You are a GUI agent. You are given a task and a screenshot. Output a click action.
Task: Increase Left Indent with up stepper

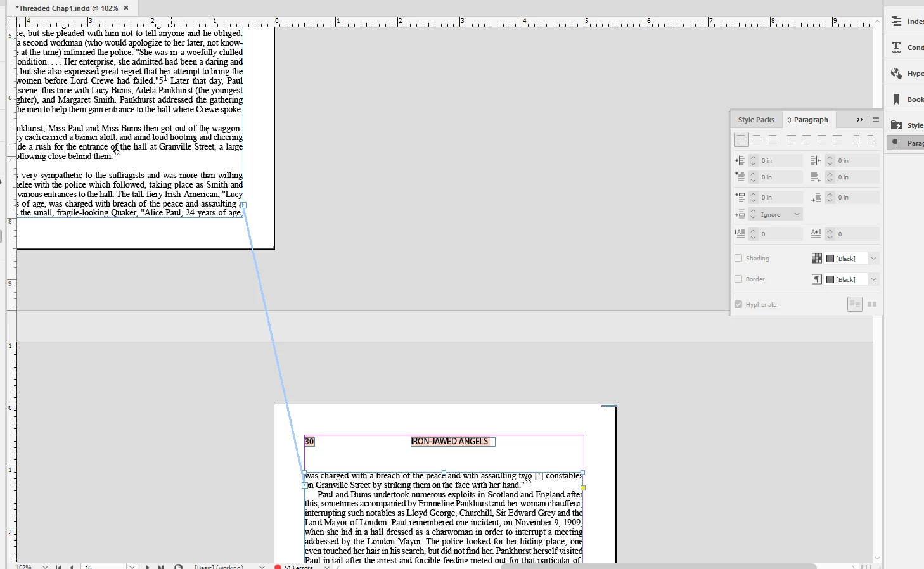tap(753, 158)
